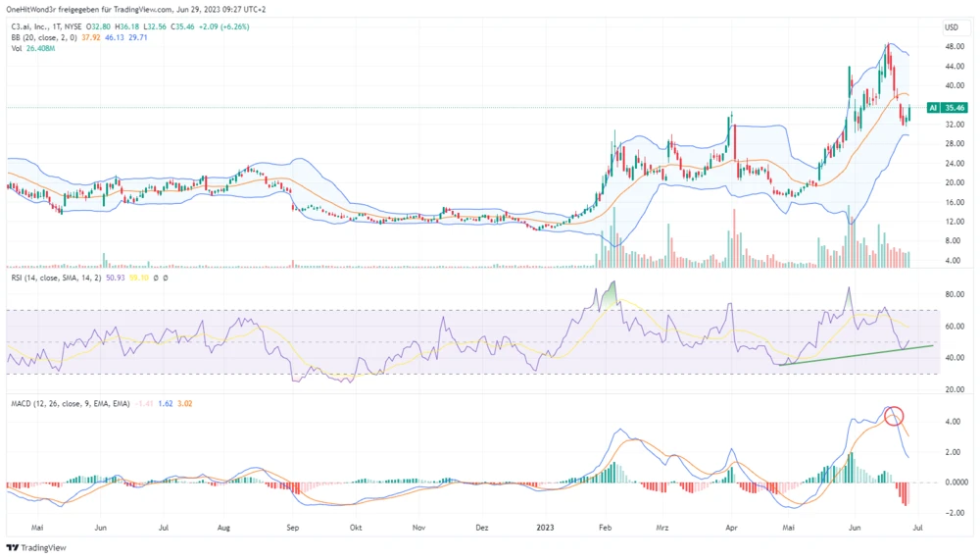This screenshot has width=980, height=559.
Task: Select the MACD (12, 26, close, 9) legend
Action: [61, 403]
